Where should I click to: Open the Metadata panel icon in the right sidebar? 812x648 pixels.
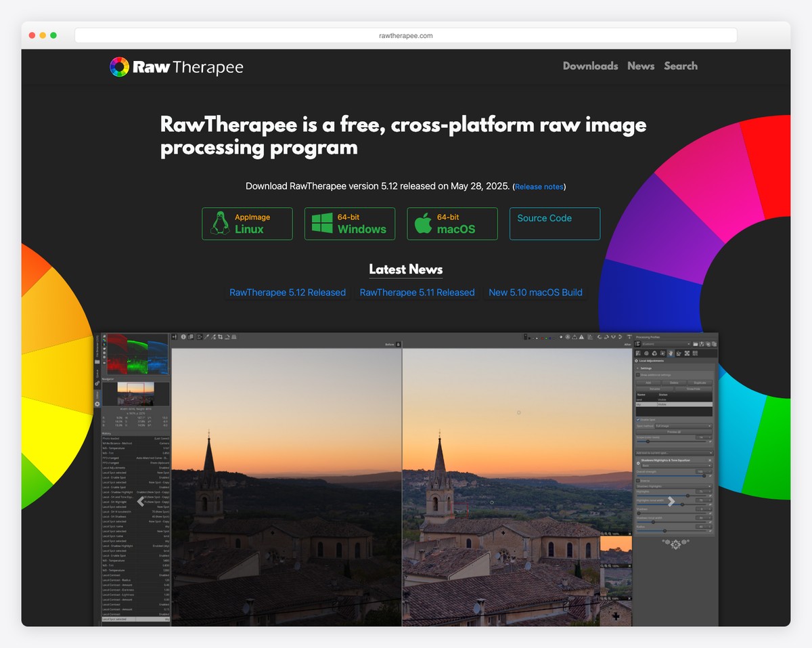point(695,353)
